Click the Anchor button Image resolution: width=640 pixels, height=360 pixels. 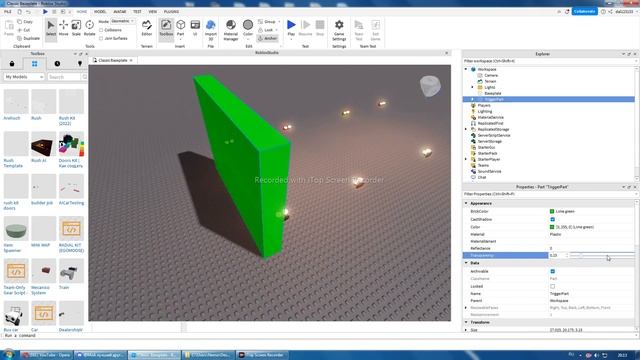268,38
